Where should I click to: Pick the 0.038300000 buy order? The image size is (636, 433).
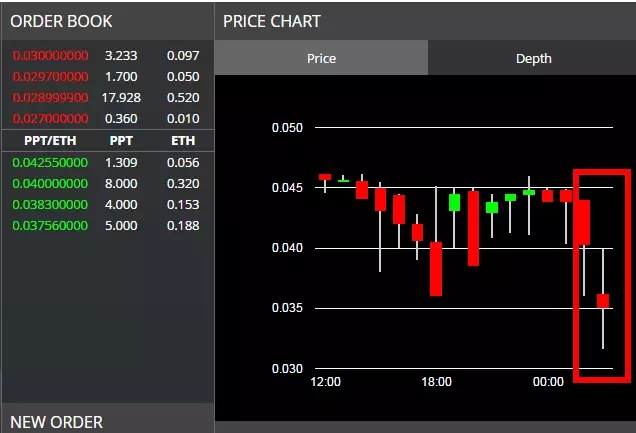(50, 204)
